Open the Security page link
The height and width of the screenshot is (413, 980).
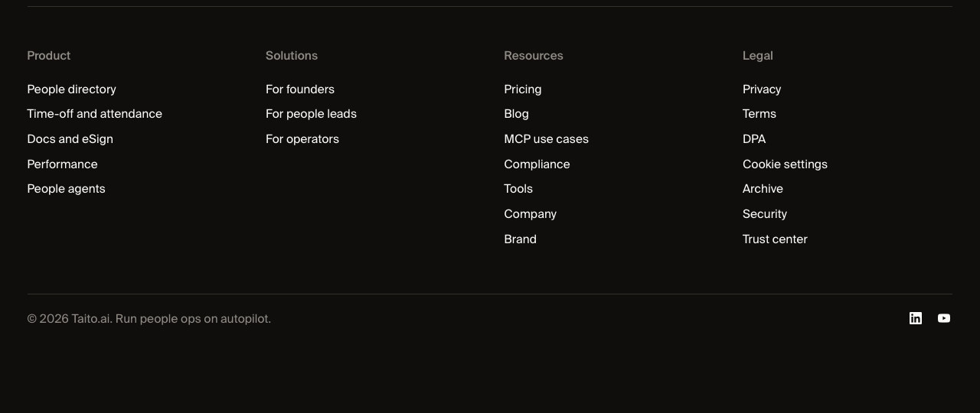[x=765, y=214]
